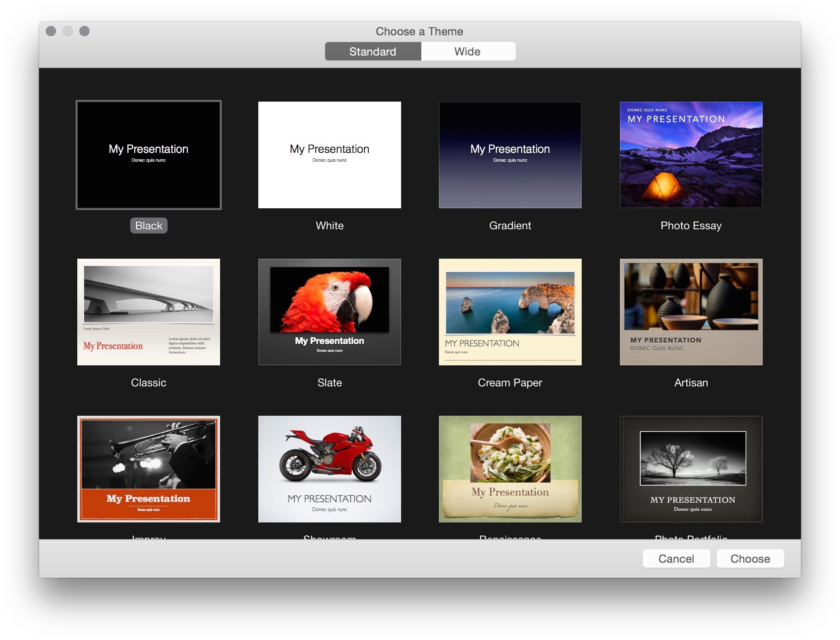Switch to the Wide aspect ratio tab

pos(468,51)
